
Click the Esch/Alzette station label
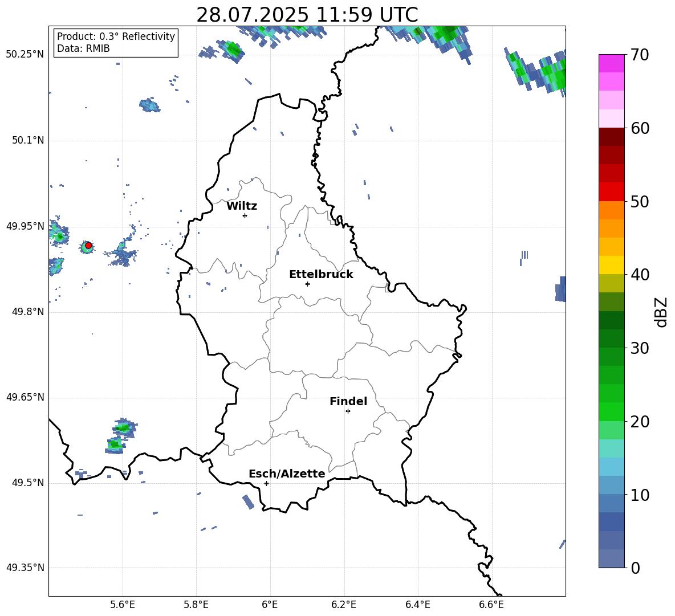pyautogui.click(x=287, y=474)
